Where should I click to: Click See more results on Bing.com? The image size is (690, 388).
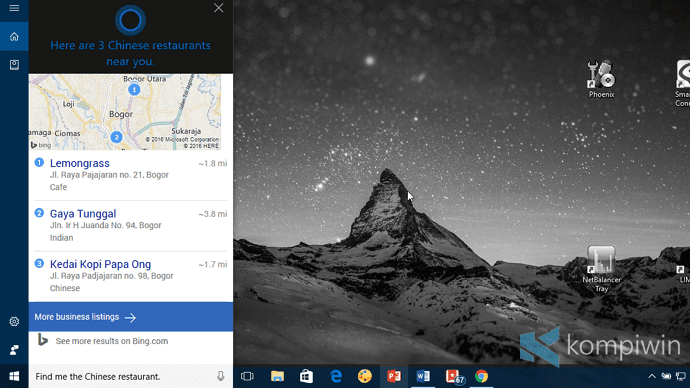point(112,341)
